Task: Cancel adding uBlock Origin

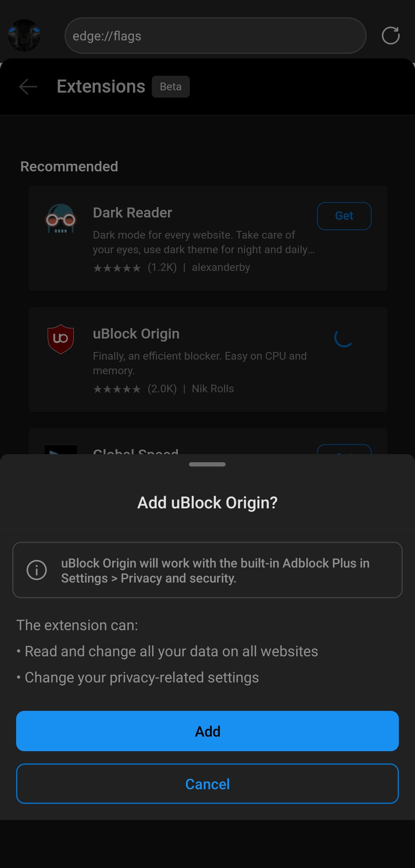Action: click(x=207, y=784)
